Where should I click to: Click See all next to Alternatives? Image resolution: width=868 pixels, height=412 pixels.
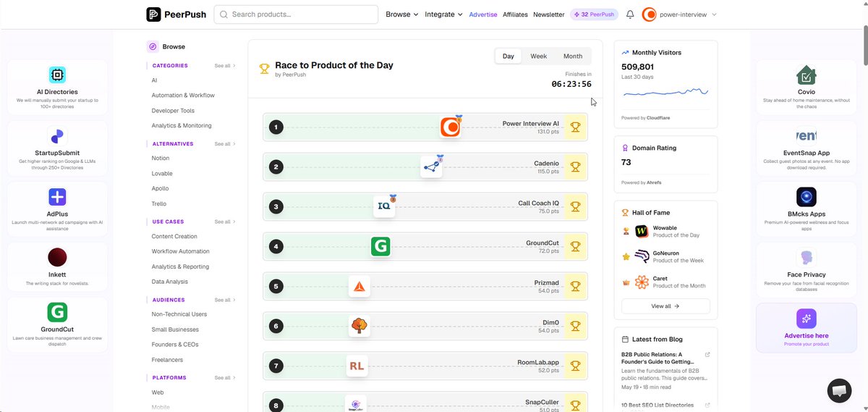pyautogui.click(x=225, y=144)
